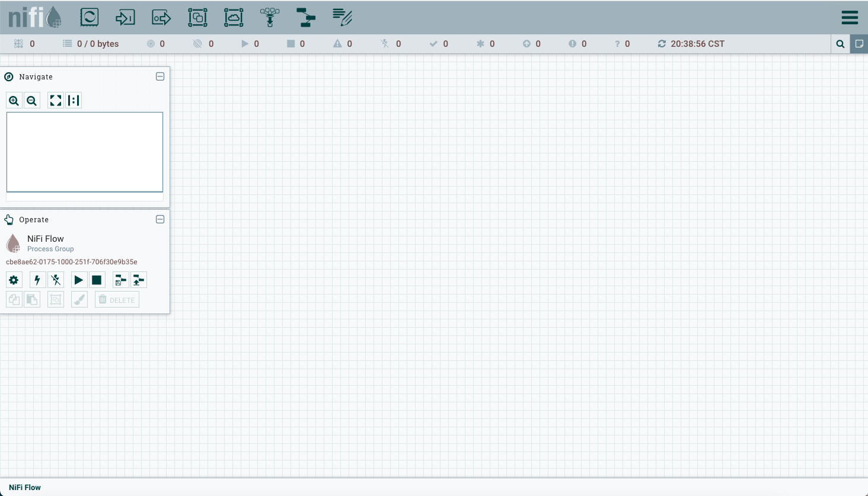Click the locally modified asterisk icon

(480, 44)
